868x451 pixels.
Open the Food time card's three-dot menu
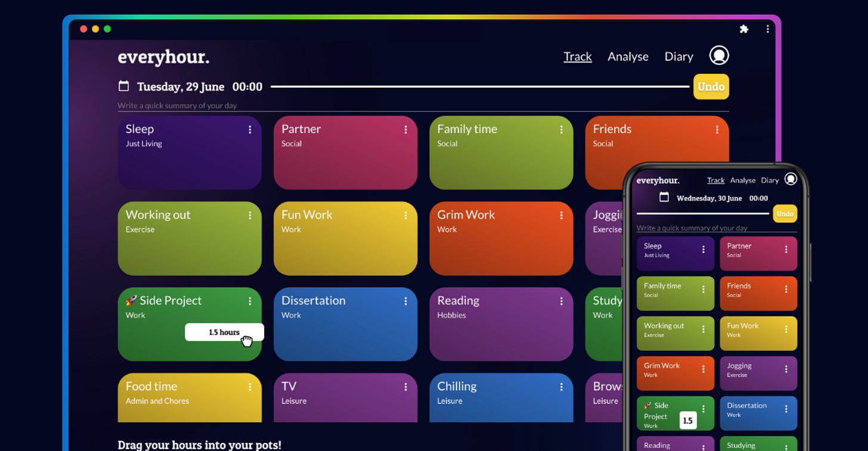click(x=250, y=387)
